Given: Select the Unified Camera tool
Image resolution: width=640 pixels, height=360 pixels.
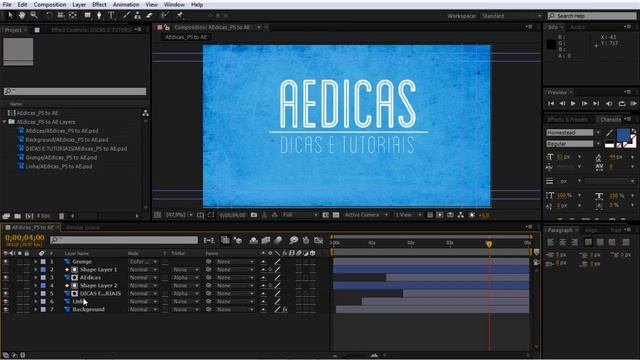Looking at the screenshot, I should 61,16.
